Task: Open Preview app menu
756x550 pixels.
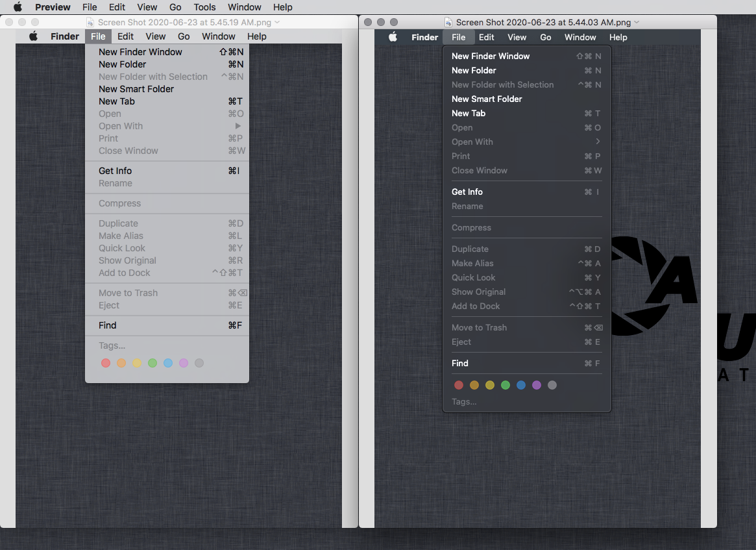Action: click(x=53, y=6)
